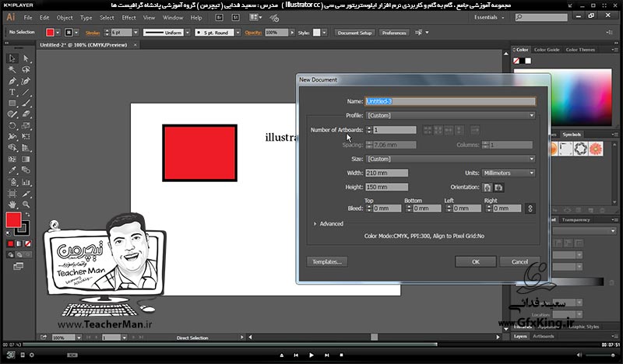The height and width of the screenshot is (364, 623).
Task: Click Cancel in New Document dialog
Action: coord(519,262)
